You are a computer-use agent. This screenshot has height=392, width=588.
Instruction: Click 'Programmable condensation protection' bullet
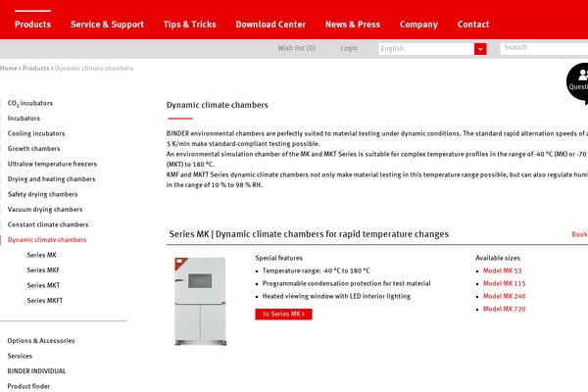[347, 283]
